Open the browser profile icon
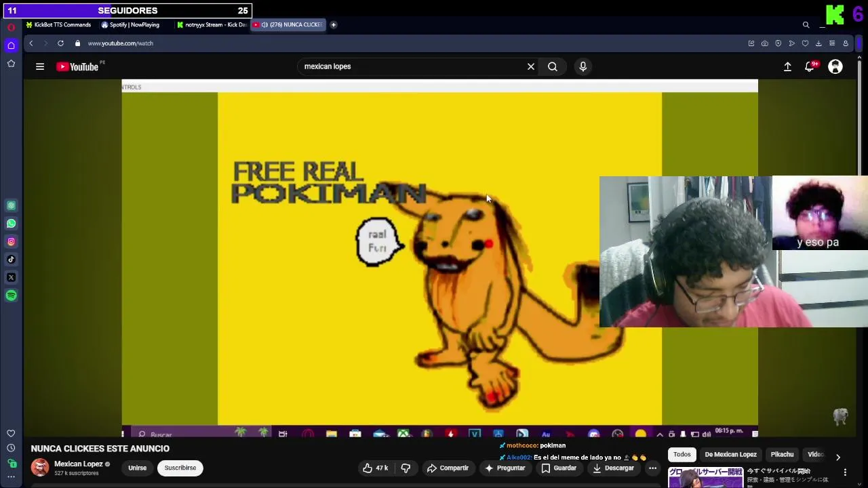Image resolution: width=868 pixels, height=488 pixels. pyautogui.click(x=846, y=43)
